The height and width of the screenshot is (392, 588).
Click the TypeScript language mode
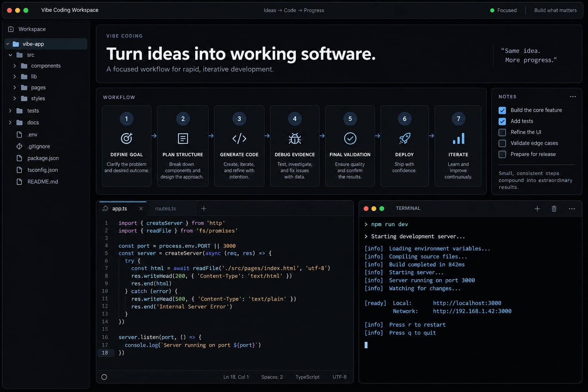tap(307, 377)
